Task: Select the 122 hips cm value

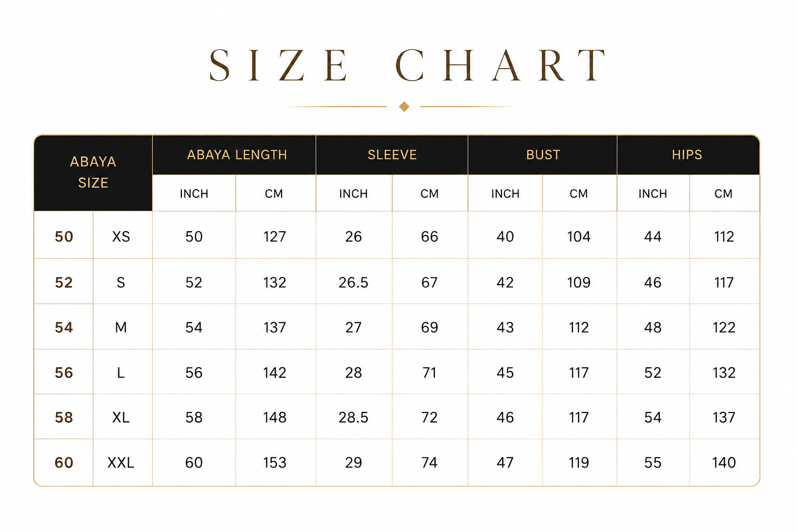Action: click(724, 328)
